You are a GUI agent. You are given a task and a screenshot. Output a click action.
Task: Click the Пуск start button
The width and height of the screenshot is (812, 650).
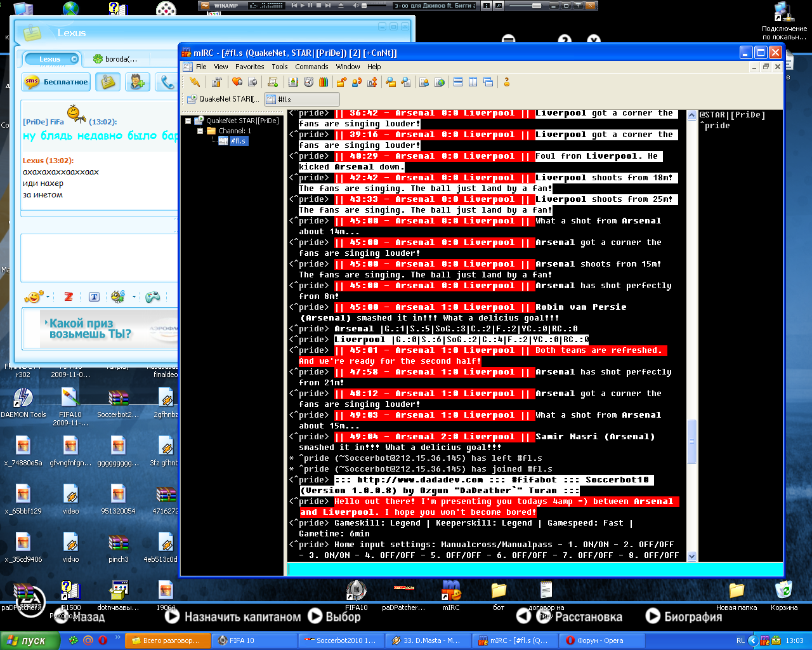[30, 640]
